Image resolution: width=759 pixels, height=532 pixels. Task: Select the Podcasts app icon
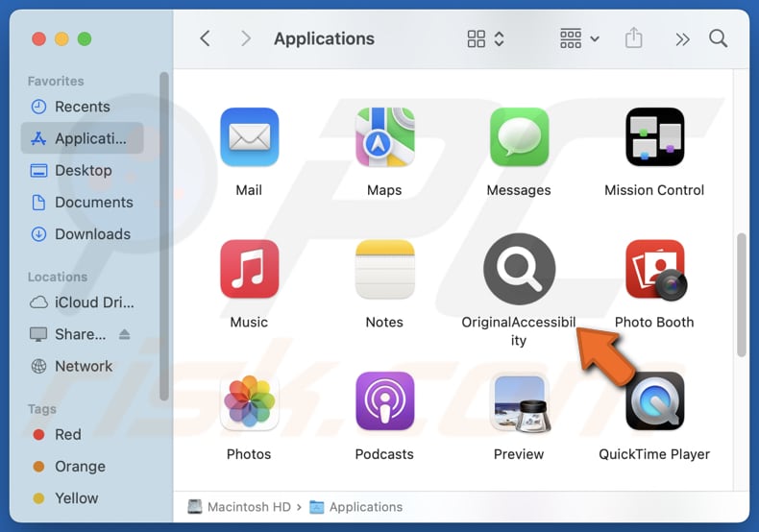pyautogui.click(x=385, y=401)
